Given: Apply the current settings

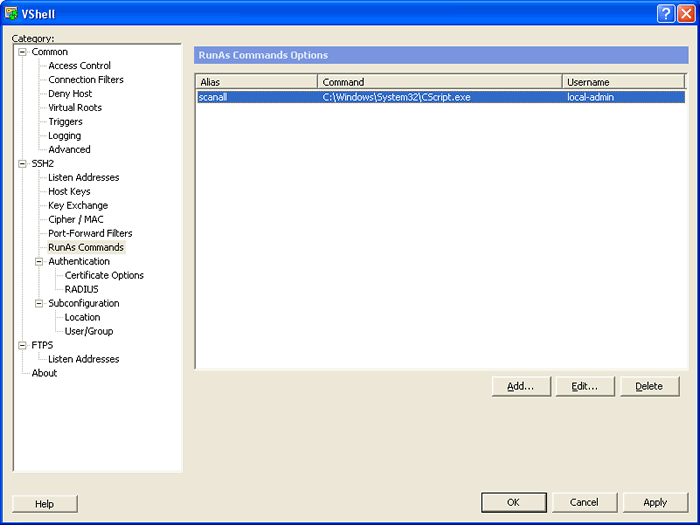Looking at the screenshot, I should [655, 503].
